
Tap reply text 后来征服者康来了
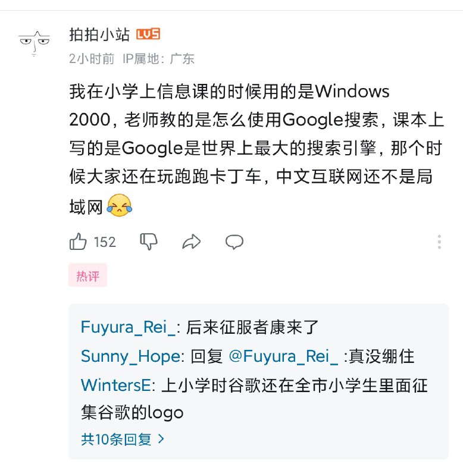[x=252, y=328]
